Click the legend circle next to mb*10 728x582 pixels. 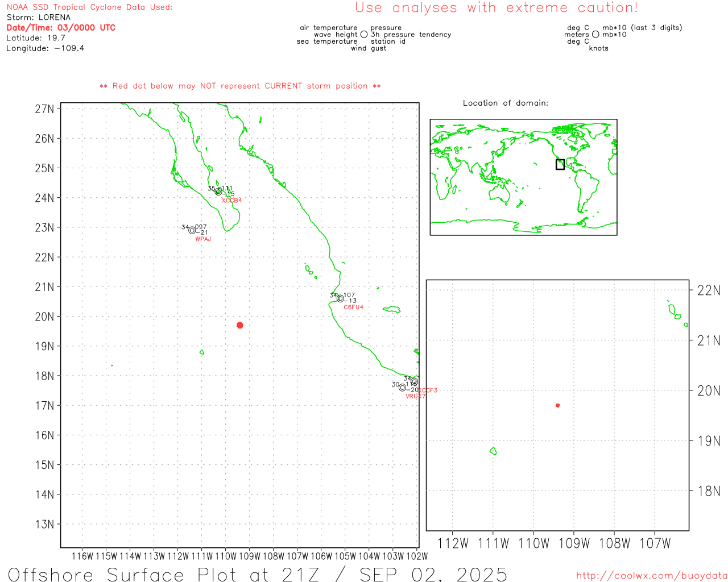pos(595,35)
